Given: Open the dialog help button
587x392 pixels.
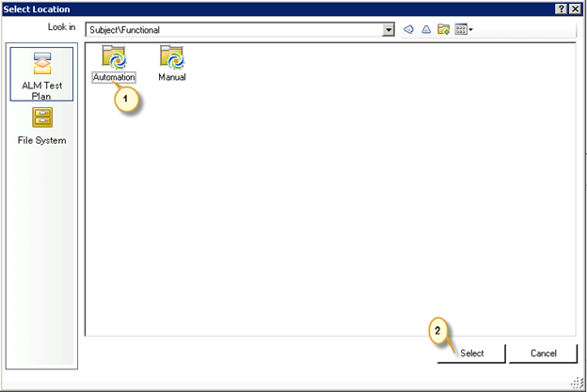Looking at the screenshot, I should (x=562, y=9).
